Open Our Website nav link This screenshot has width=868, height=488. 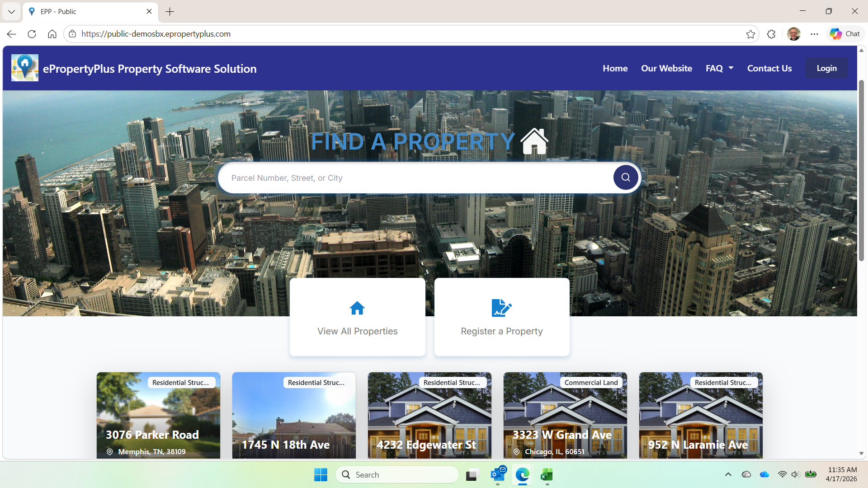(666, 68)
